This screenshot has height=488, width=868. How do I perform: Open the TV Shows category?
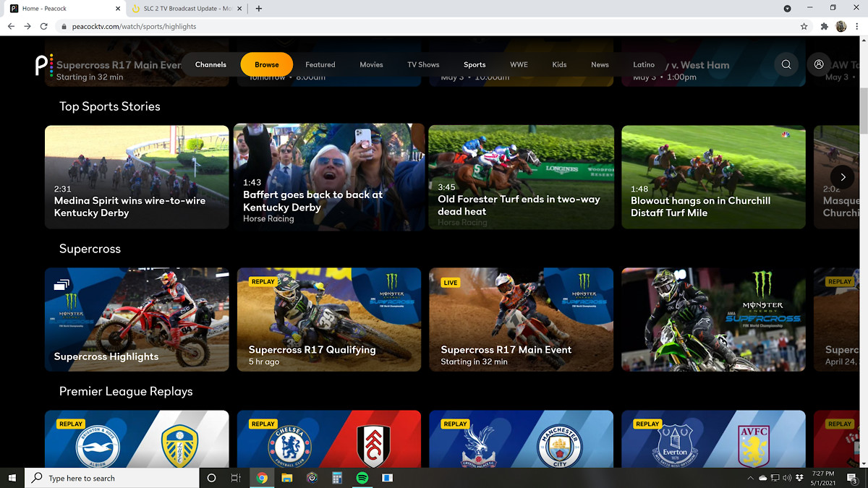(423, 64)
